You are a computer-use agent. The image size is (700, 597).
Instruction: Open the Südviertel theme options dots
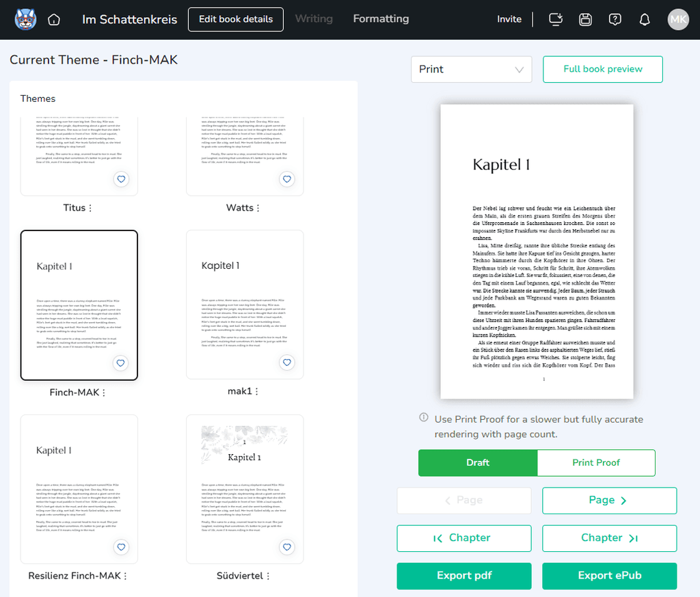coord(268,576)
